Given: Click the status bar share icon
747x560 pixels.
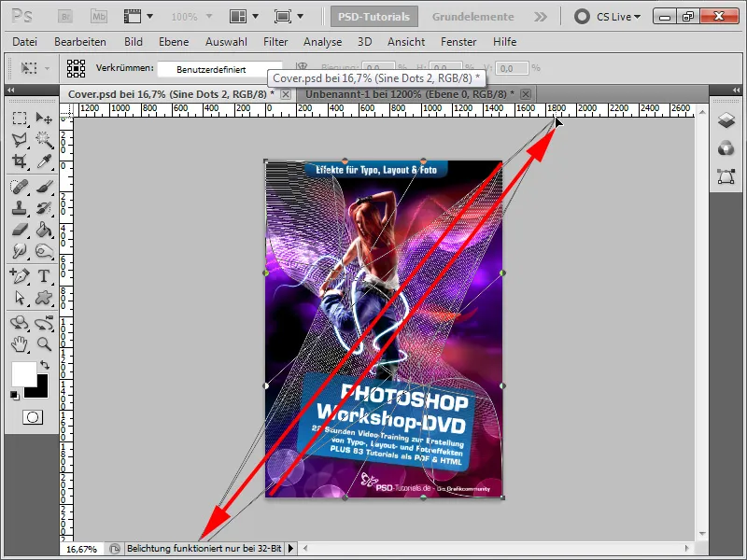Looking at the screenshot, I should click(114, 549).
